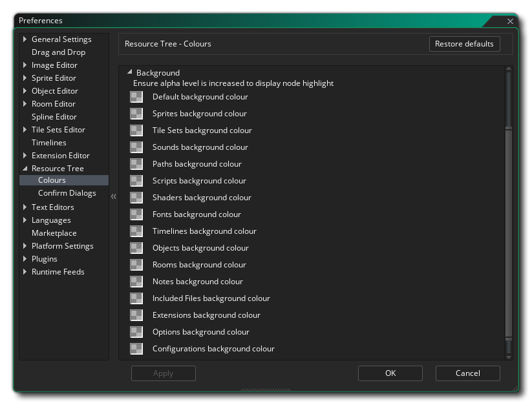This screenshot has width=532, height=405.
Task: Edit the Paths background colour
Action: 136,163
